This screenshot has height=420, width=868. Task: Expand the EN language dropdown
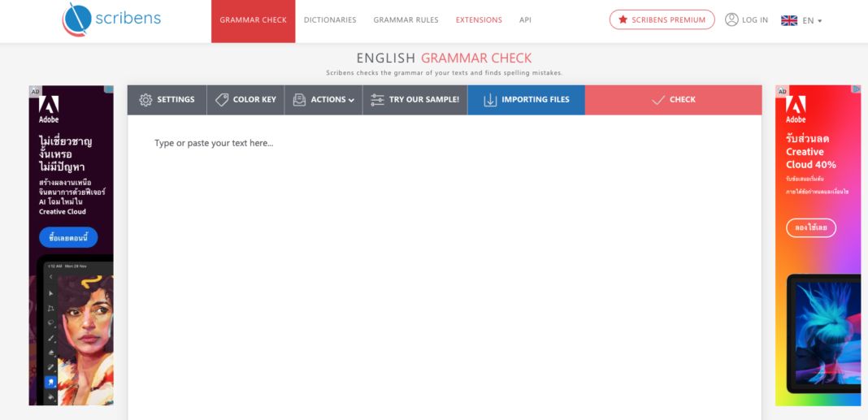click(x=814, y=20)
